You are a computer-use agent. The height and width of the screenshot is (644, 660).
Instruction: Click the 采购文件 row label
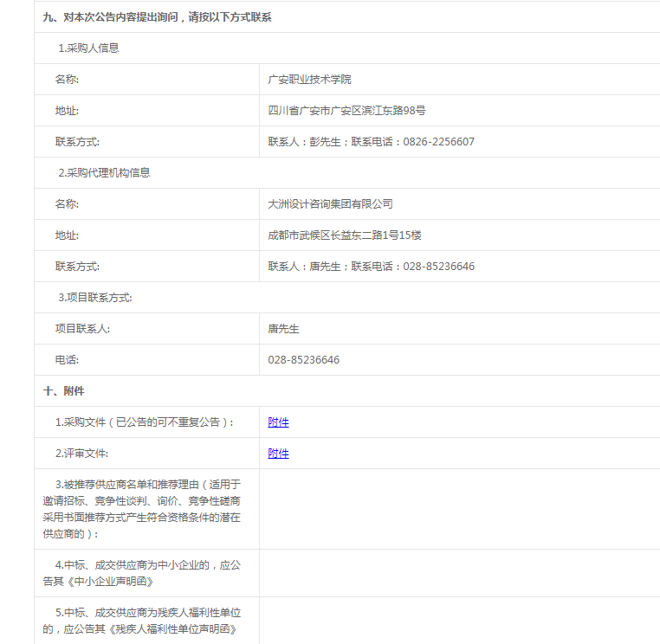pyautogui.click(x=144, y=422)
